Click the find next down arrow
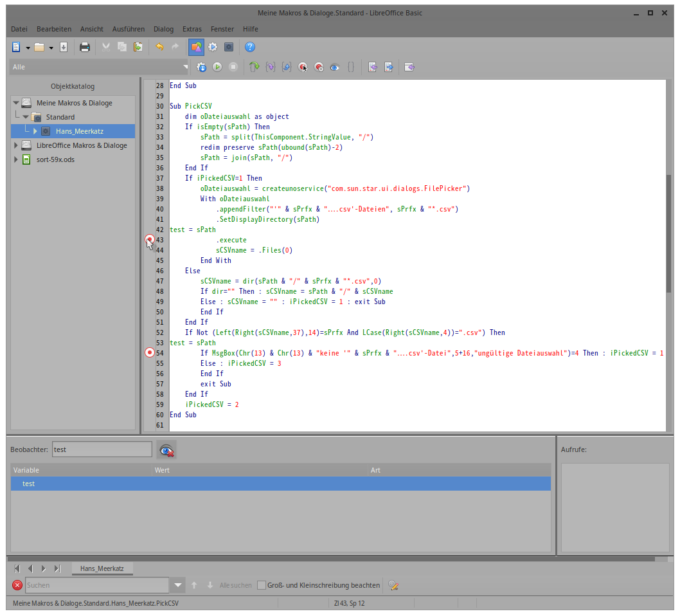This screenshot has width=680, height=616. 210,586
